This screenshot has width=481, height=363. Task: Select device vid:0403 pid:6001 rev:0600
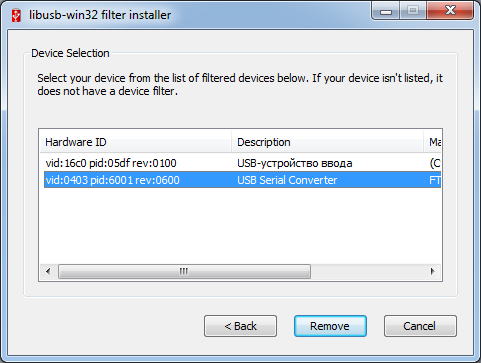[x=113, y=180]
